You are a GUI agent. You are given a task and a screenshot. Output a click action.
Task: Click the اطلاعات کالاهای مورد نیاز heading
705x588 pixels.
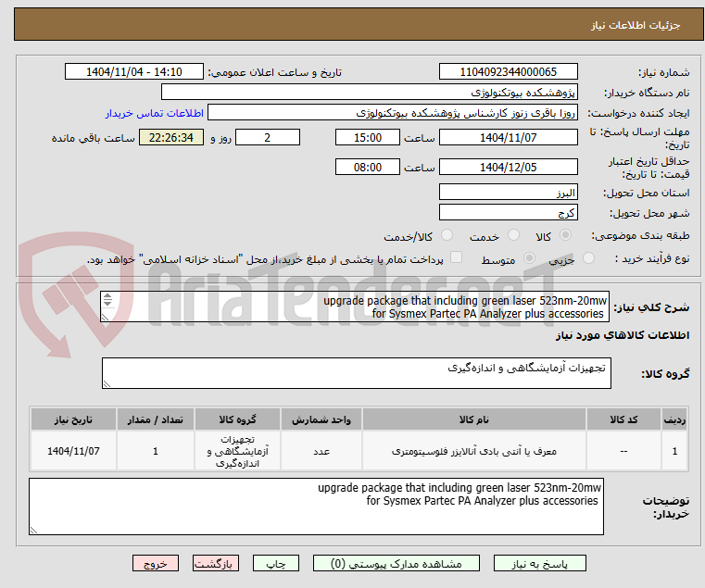tap(623, 335)
